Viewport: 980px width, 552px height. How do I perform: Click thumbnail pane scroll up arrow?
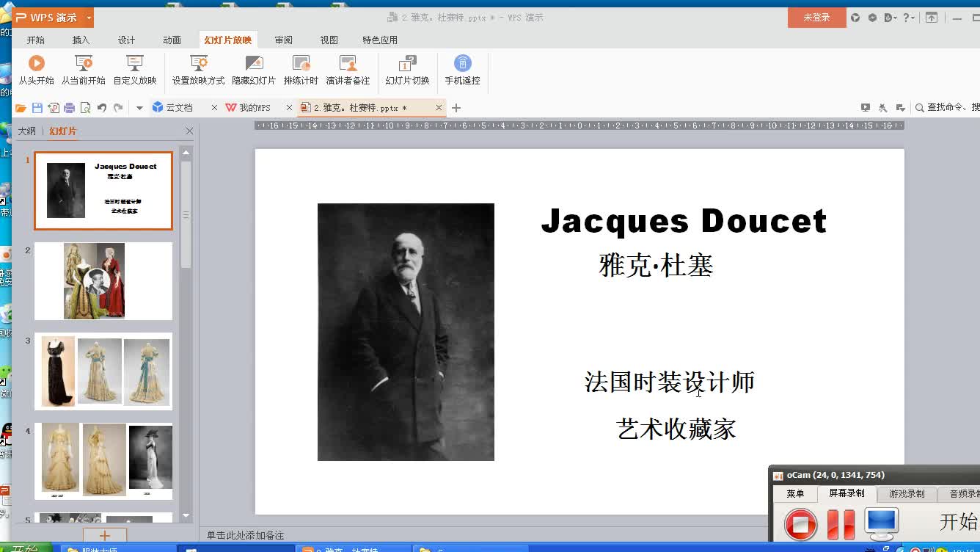click(x=186, y=153)
